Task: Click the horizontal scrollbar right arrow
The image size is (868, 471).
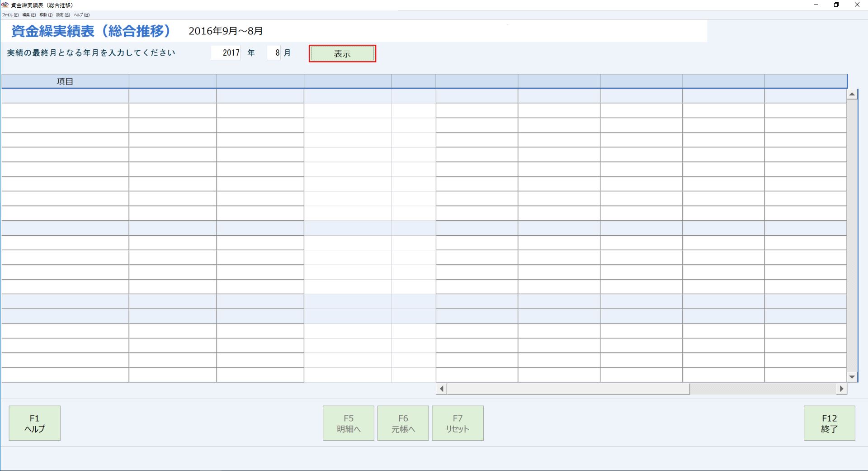Action: (841, 389)
